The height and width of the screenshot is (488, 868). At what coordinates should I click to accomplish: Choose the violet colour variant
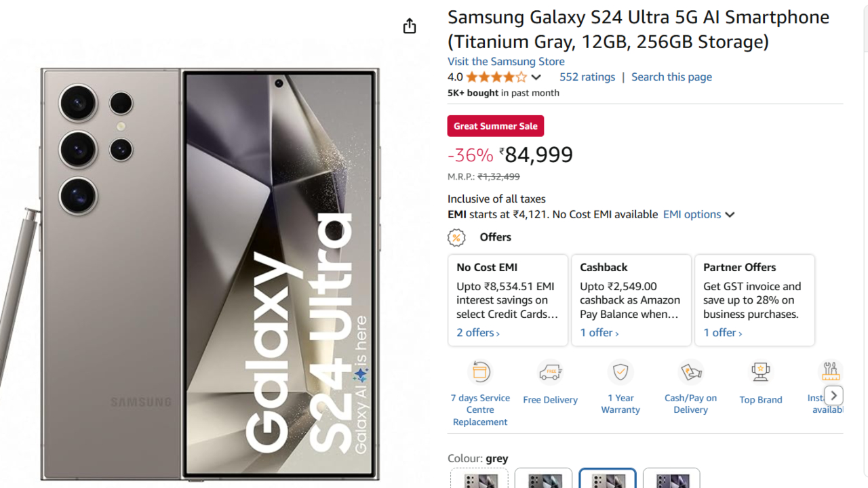pyautogui.click(x=671, y=480)
